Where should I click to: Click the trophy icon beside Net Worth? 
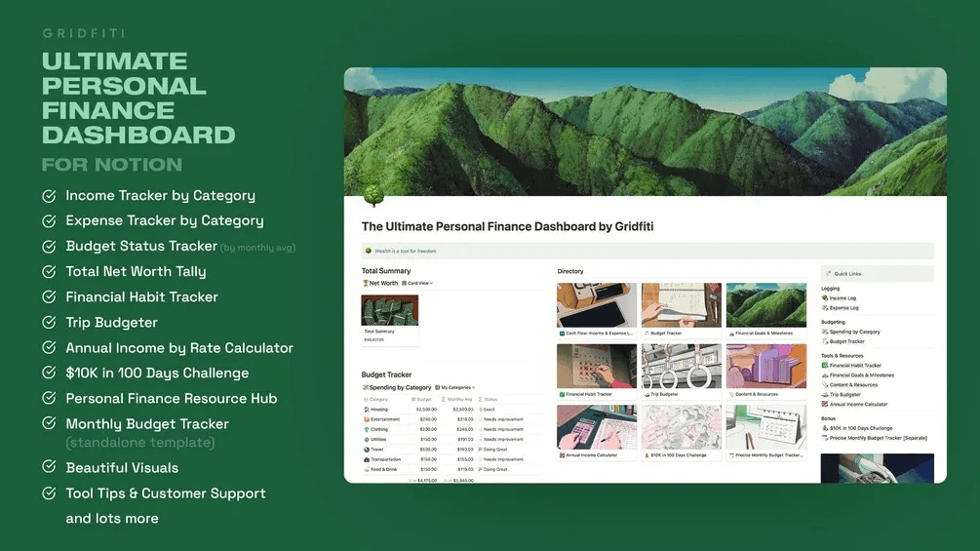(366, 283)
